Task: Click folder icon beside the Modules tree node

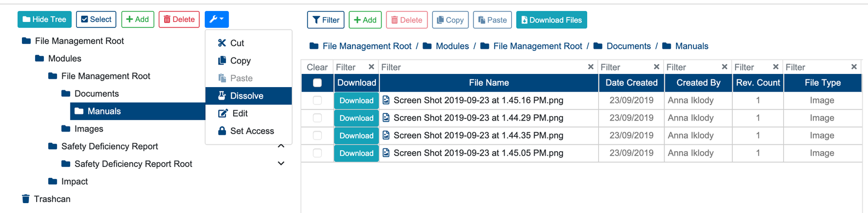Action: (x=39, y=58)
